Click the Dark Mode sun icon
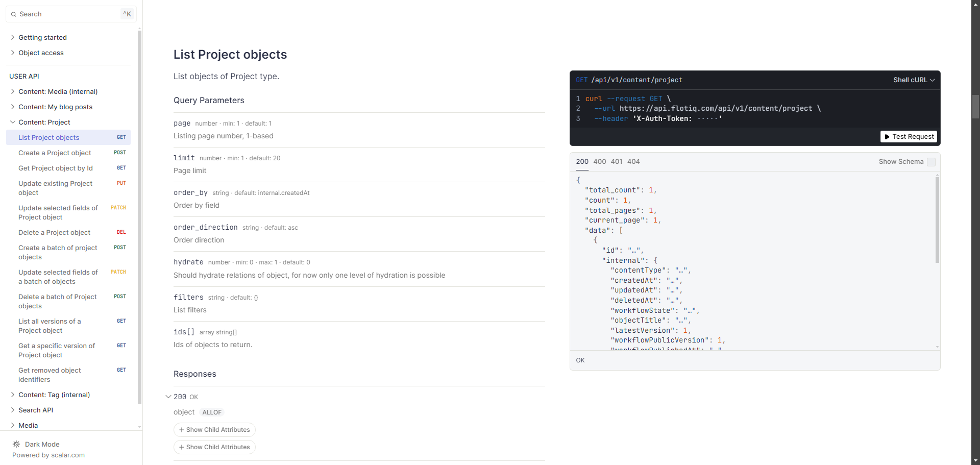The height and width of the screenshot is (465, 980). pos(16,444)
